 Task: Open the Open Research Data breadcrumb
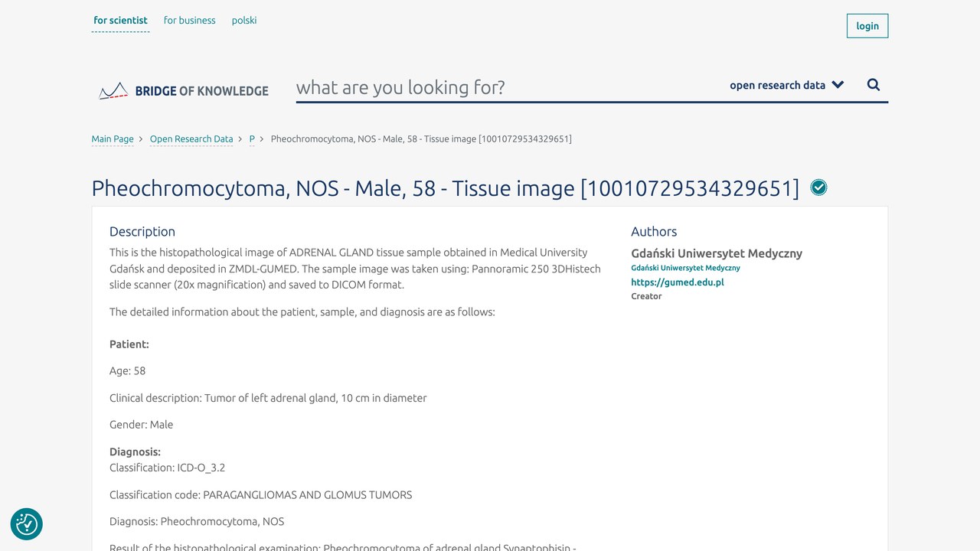tap(191, 139)
